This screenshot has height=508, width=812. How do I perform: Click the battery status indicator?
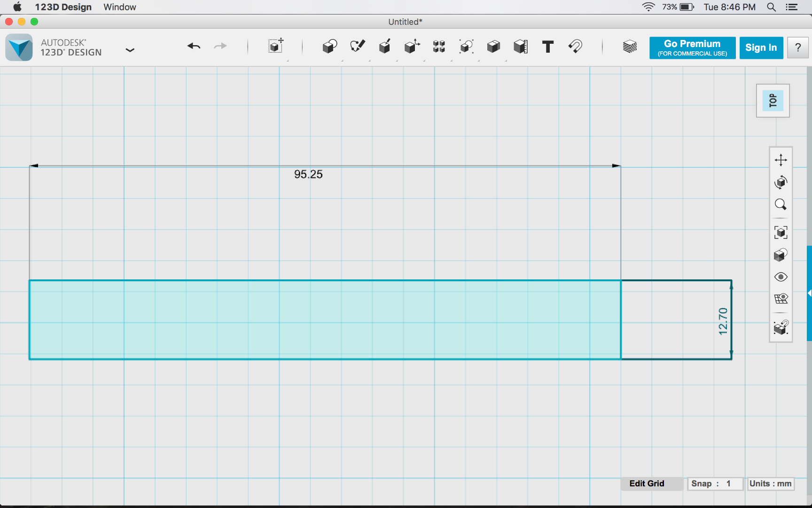tap(687, 7)
